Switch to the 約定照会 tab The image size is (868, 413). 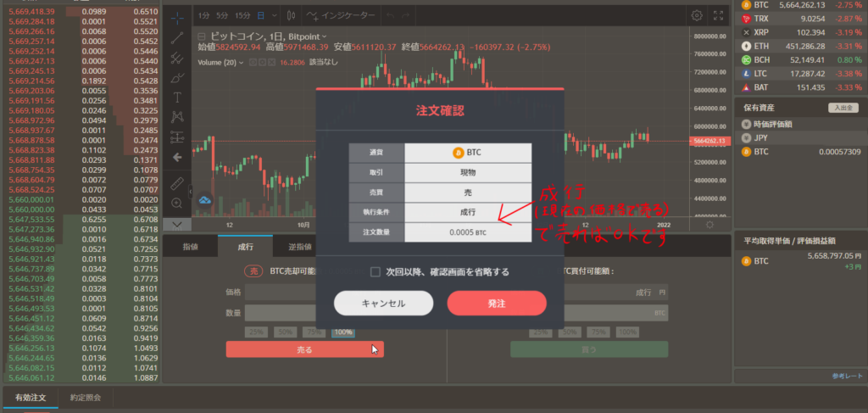pyautogui.click(x=86, y=398)
